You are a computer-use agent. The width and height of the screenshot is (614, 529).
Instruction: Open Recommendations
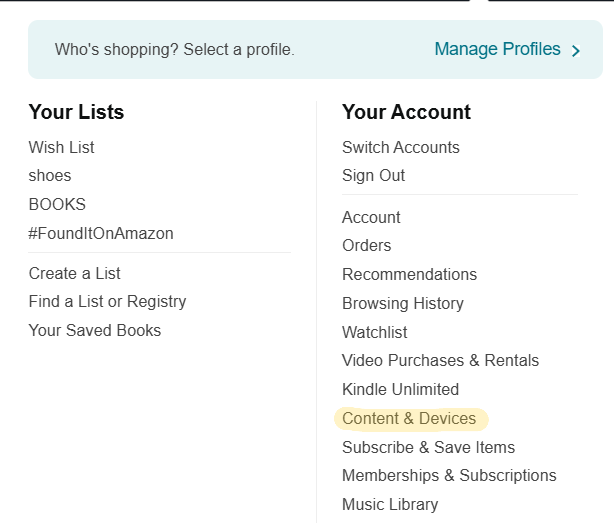(410, 274)
